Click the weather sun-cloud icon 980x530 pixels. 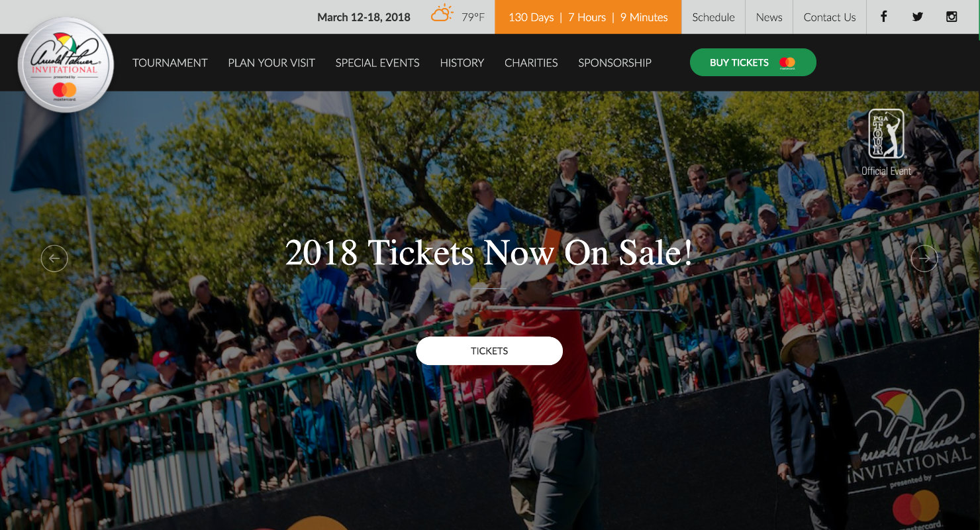click(x=442, y=15)
